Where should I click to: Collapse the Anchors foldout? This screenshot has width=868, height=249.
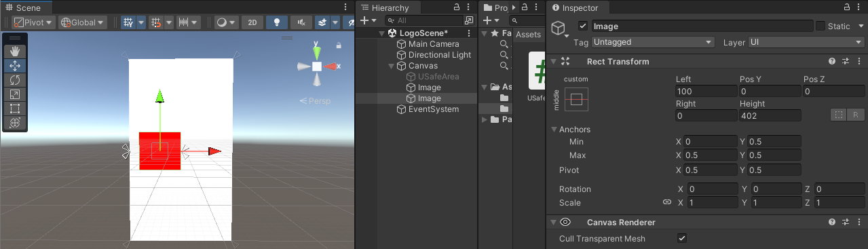pos(554,130)
